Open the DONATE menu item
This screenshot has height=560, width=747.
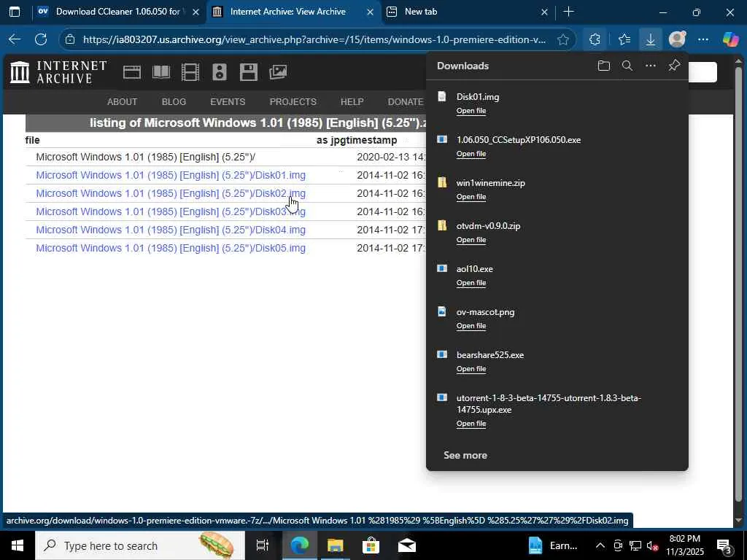[406, 102]
